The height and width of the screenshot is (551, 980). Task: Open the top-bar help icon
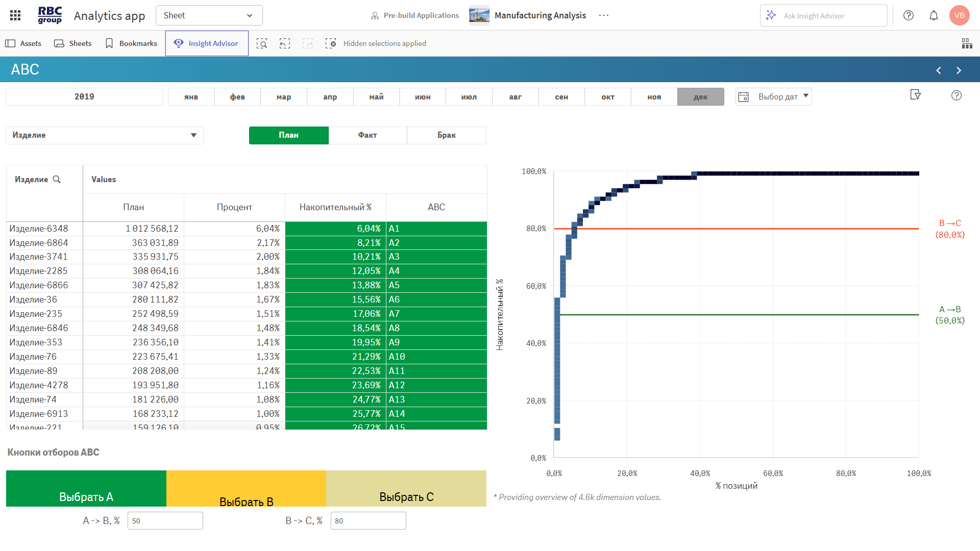(x=909, y=15)
